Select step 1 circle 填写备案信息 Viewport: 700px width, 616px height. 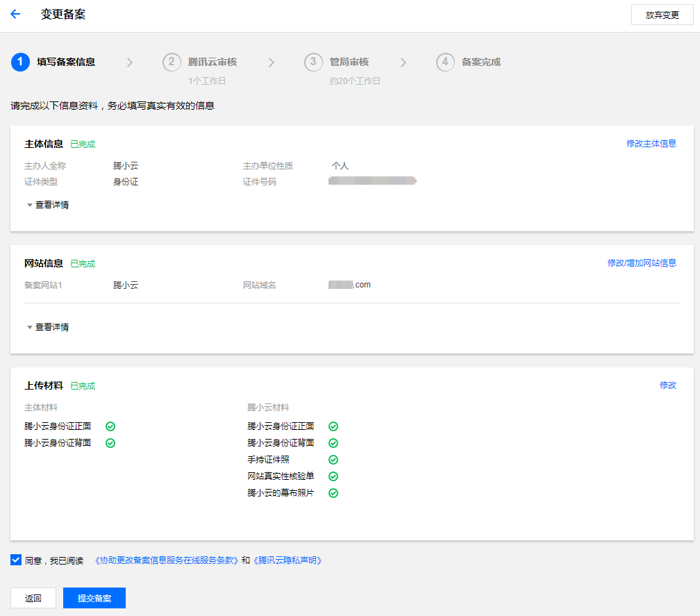tap(20, 62)
